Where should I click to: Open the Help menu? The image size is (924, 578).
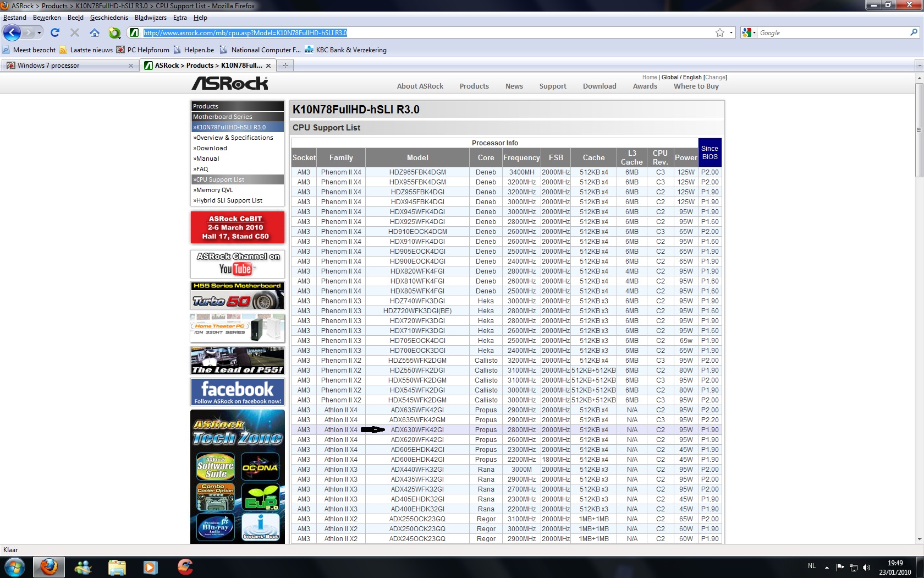coord(200,18)
